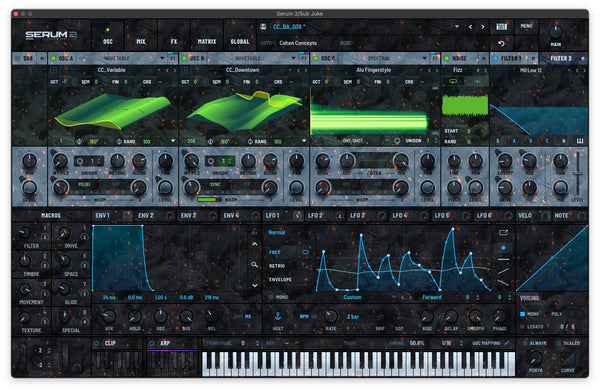The image size is (600, 391).
Task: Select previous wavetable before CC_Downtown
Action: (298, 70)
